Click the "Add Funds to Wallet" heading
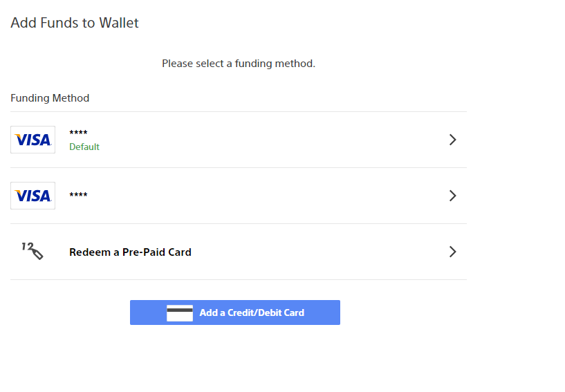 click(75, 23)
